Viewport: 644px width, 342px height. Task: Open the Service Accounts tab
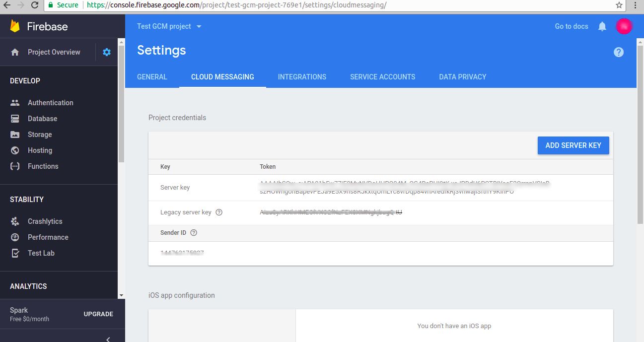point(383,77)
